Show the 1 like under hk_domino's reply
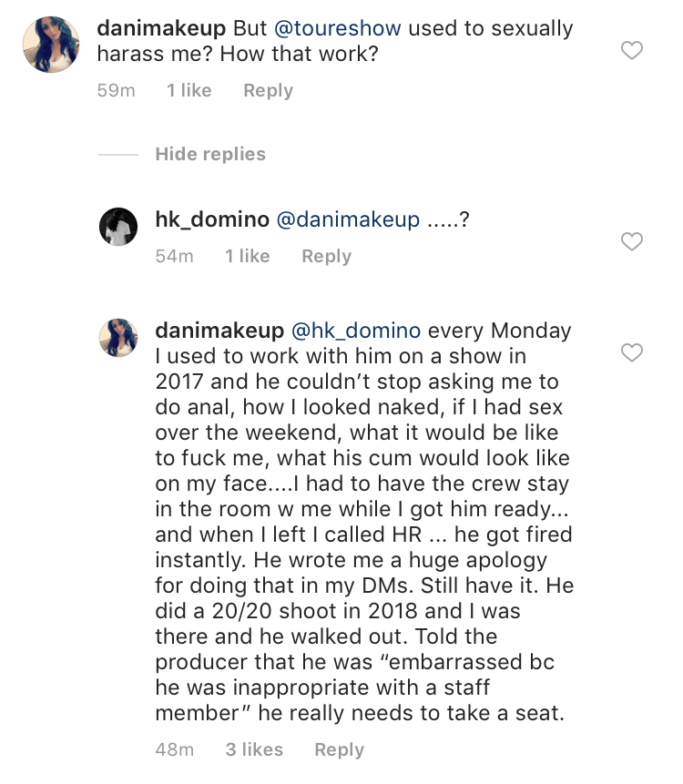683x784 pixels. point(247,256)
